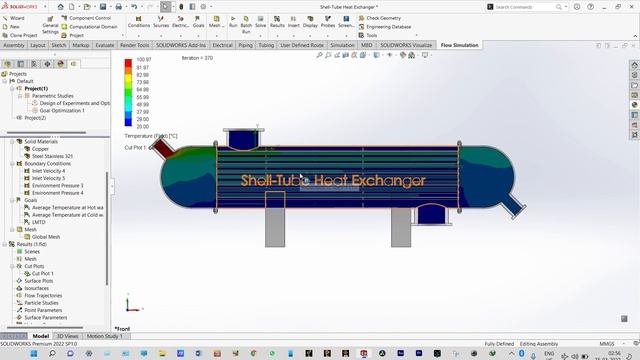Screen dimensions: 640x360
Task: Collapse the Solid Materials node
Action: tap(12, 142)
